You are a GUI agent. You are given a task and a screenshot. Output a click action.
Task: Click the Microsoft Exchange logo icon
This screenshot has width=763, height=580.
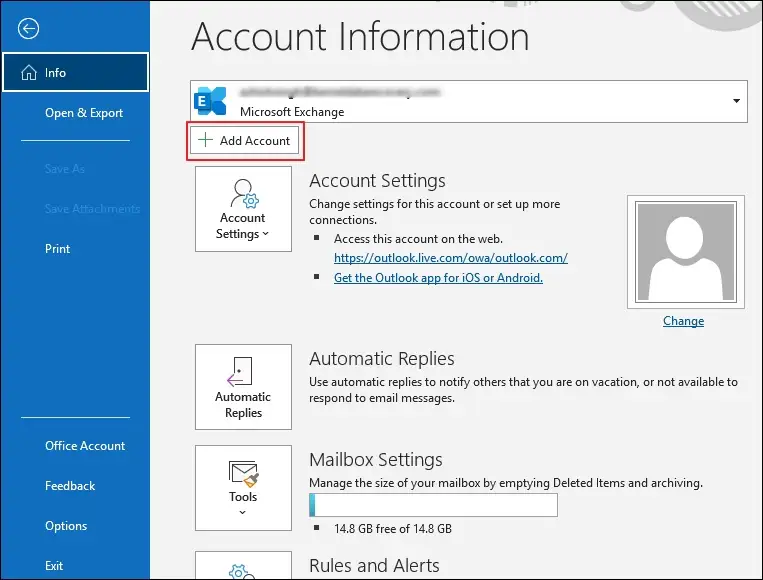210,101
